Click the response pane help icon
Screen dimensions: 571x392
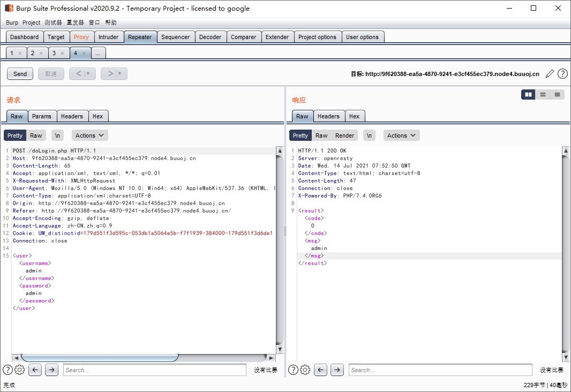pos(293,370)
